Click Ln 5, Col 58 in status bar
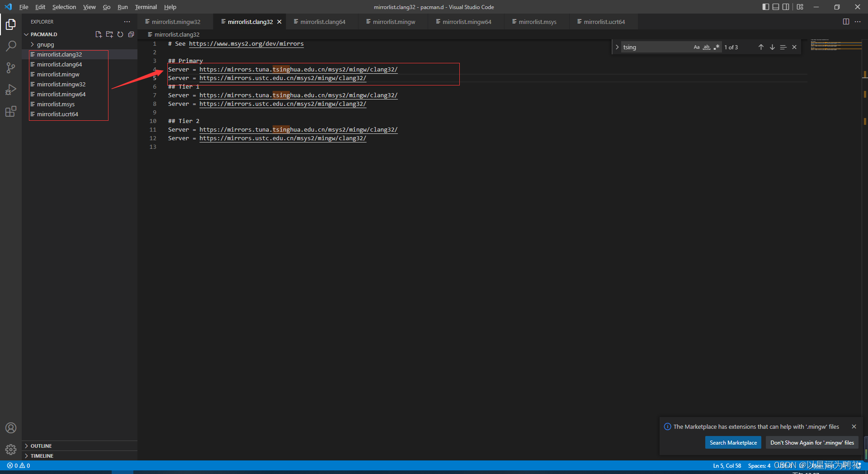 pos(727,466)
